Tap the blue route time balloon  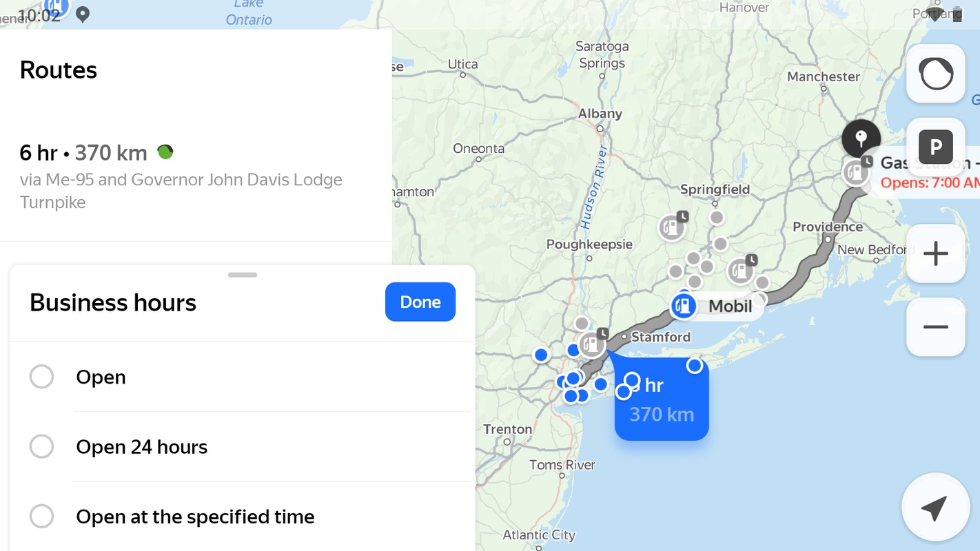point(662,400)
